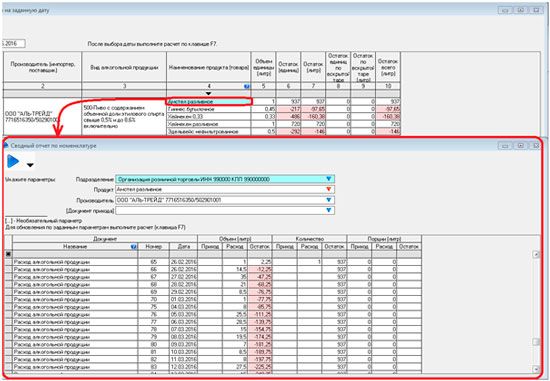Select the document row numbered 65
This screenshot has width=550, height=381.
(214, 262)
